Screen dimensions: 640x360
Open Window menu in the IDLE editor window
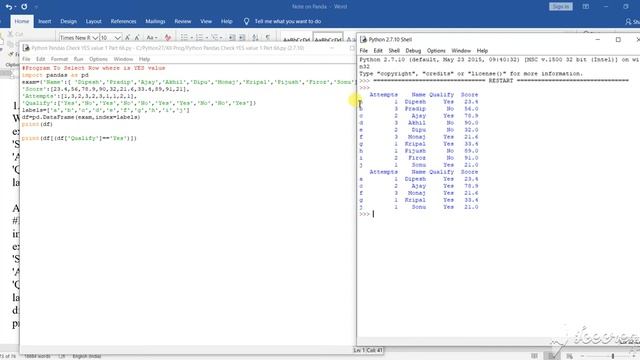coord(123,59)
